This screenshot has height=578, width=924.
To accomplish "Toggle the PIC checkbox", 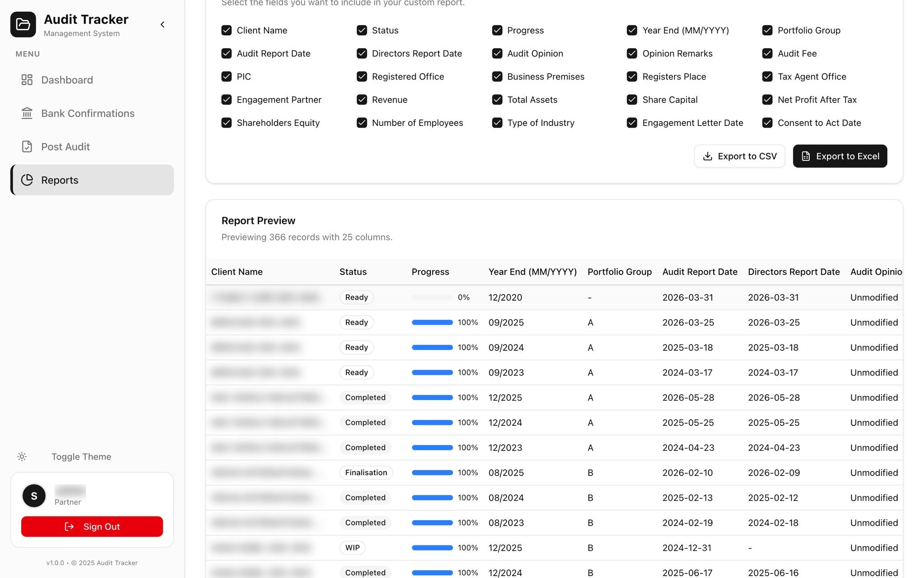I will 226,77.
